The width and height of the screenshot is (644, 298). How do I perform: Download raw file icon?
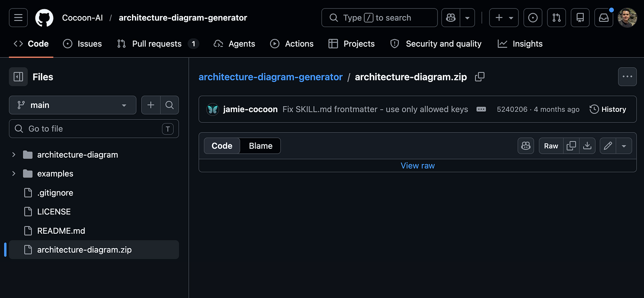(x=587, y=146)
